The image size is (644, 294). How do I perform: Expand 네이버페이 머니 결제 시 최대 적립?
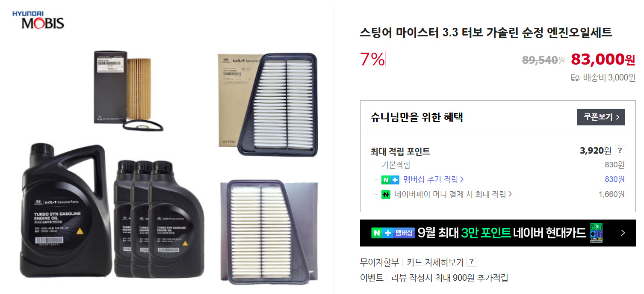pyautogui.click(x=450, y=194)
